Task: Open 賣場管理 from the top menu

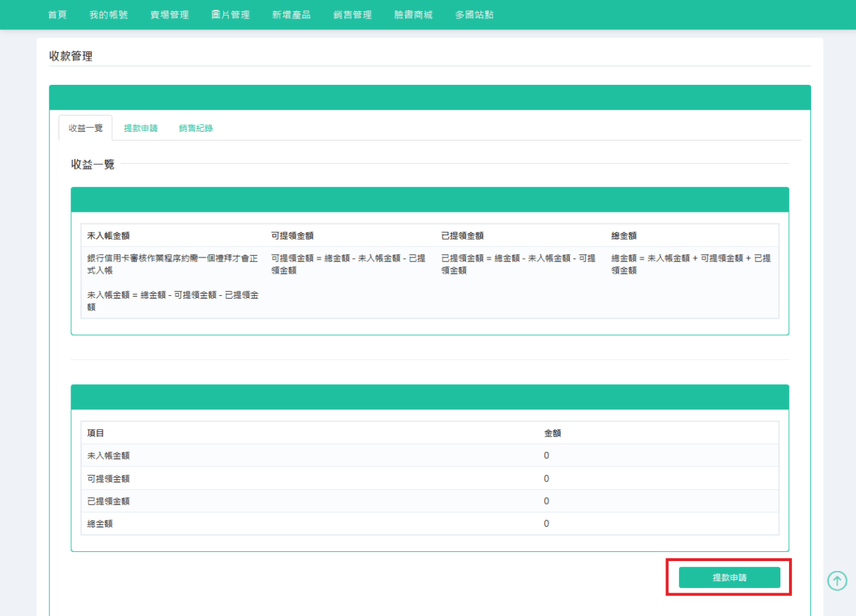Action: tap(170, 15)
